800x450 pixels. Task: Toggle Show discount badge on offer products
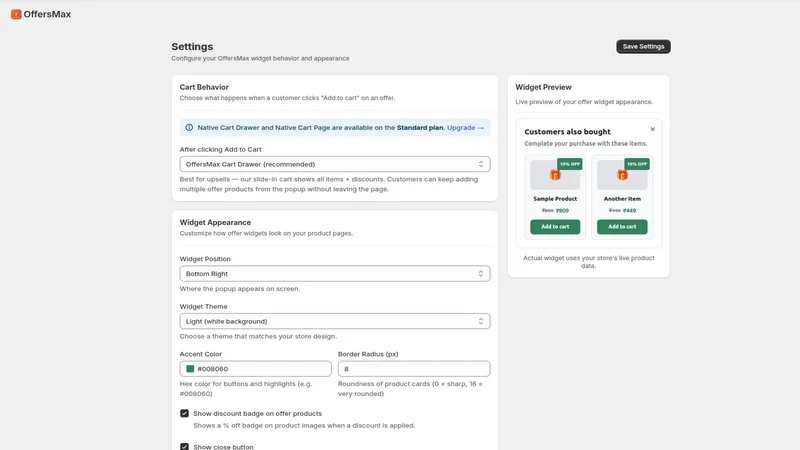(x=184, y=413)
